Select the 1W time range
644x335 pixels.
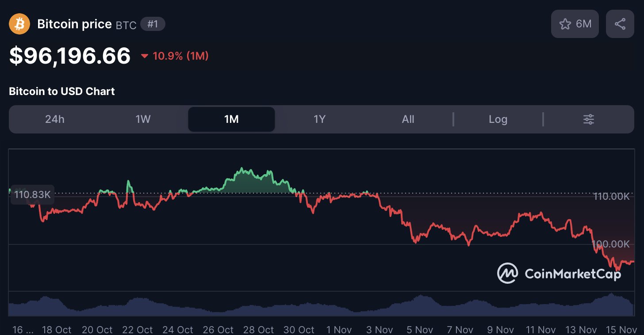143,119
